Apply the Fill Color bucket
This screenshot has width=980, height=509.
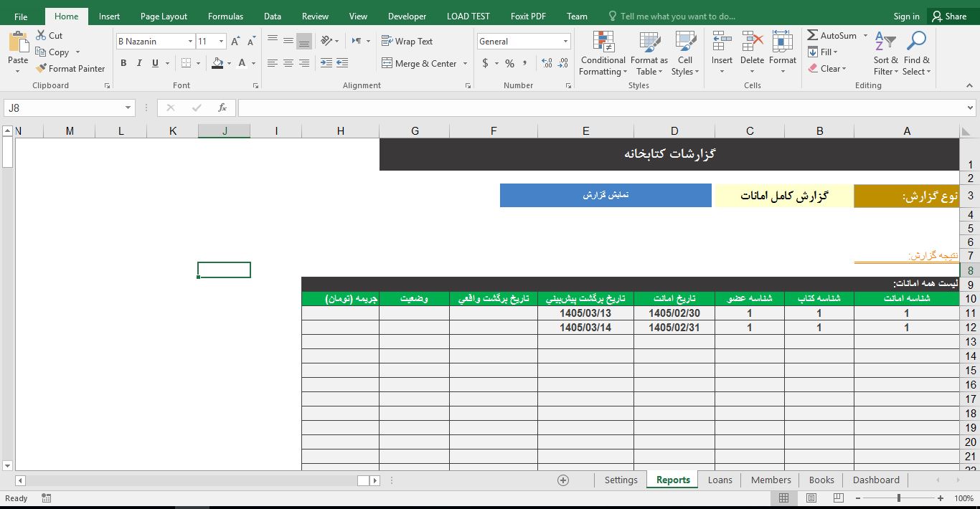(217, 63)
